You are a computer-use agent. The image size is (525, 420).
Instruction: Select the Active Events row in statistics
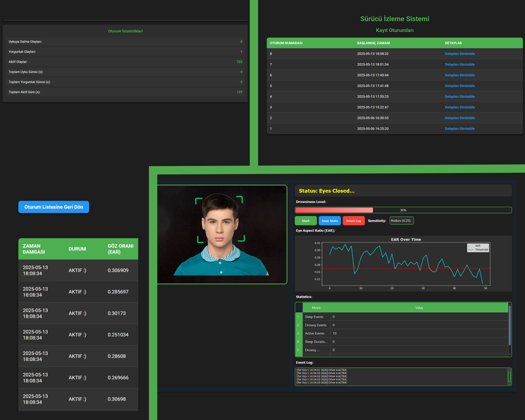314,333
